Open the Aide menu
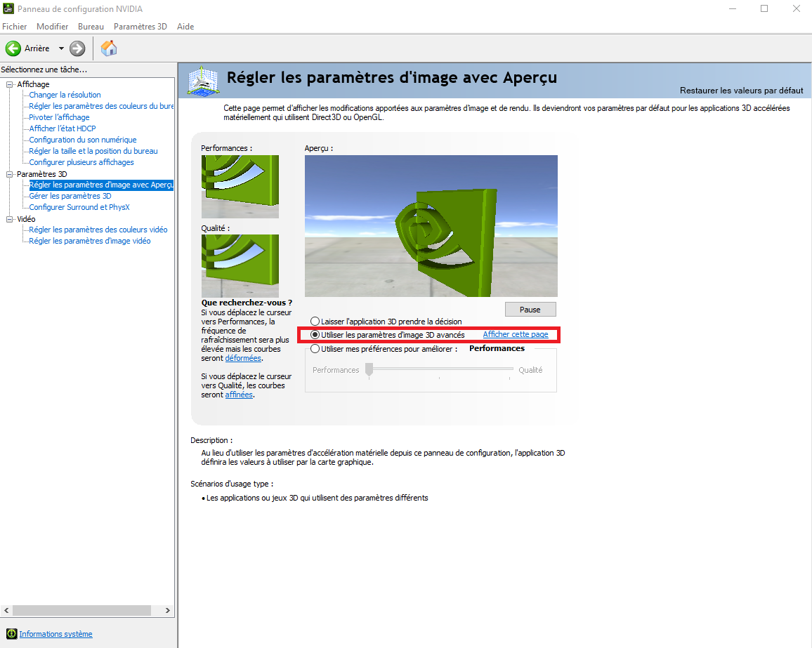The height and width of the screenshot is (648, 812). [185, 27]
